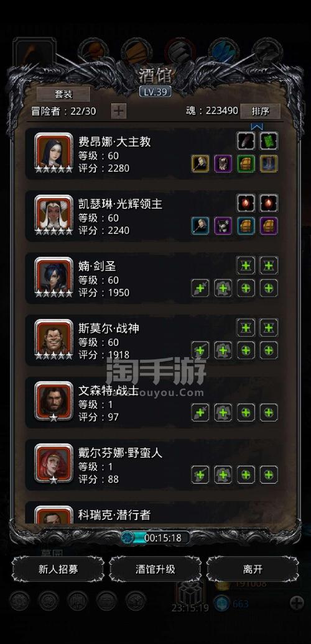Open the 套装 equipment set tab
Viewport: 311px width, 644px height.
coord(63,94)
